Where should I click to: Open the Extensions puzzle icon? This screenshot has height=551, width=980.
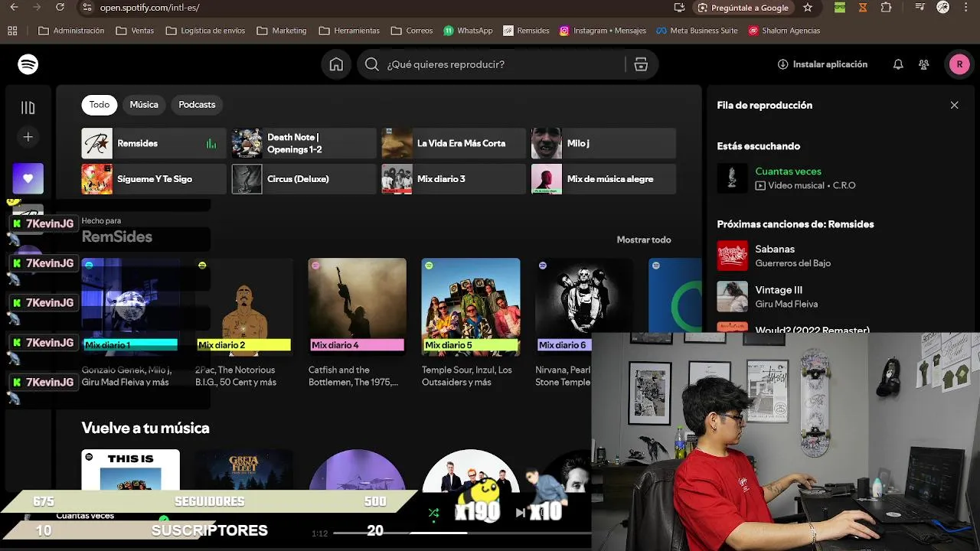click(x=886, y=8)
